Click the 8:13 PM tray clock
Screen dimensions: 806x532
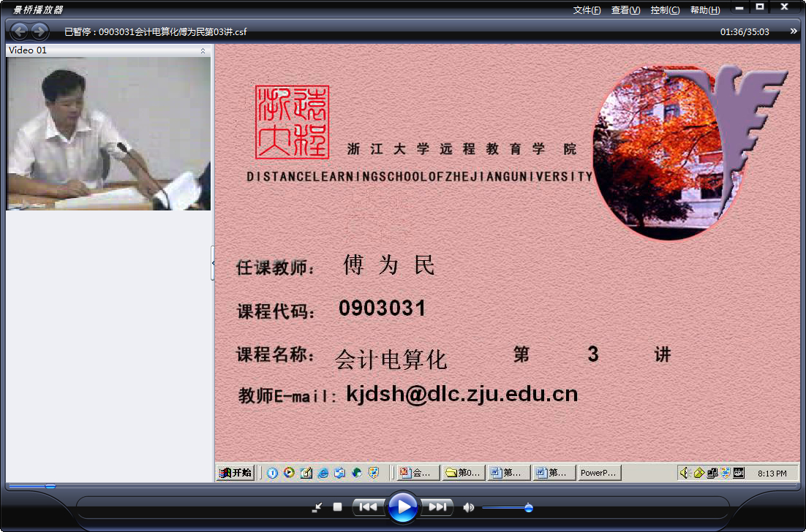pos(772,474)
